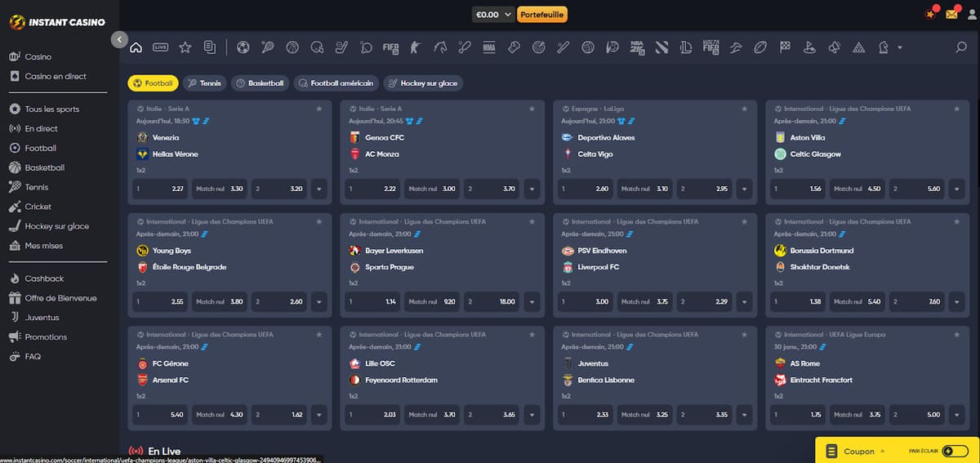
Task: Collapse the left sidebar arrow
Action: (x=119, y=39)
